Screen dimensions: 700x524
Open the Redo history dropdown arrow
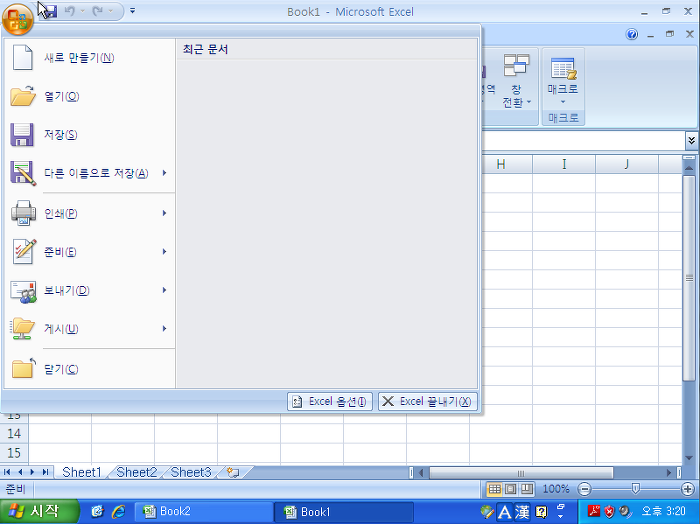[111, 11]
